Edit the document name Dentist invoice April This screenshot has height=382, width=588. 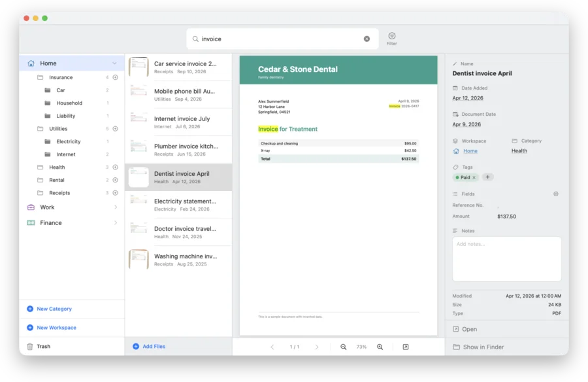[x=482, y=73]
